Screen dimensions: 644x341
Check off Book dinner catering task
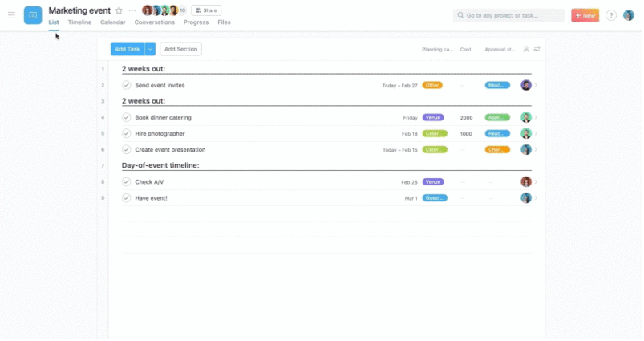click(126, 117)
